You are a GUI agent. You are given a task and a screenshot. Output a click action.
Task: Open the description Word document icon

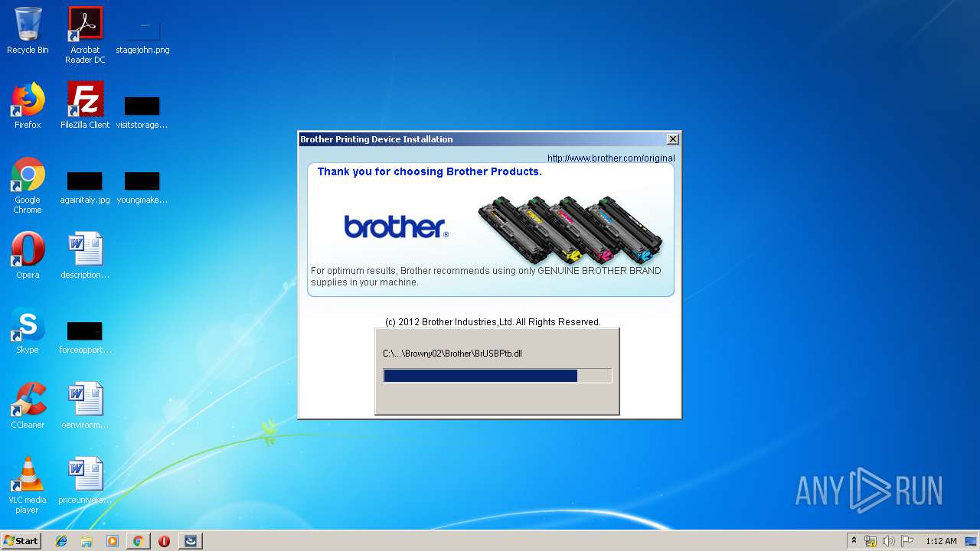pos(85,256)
